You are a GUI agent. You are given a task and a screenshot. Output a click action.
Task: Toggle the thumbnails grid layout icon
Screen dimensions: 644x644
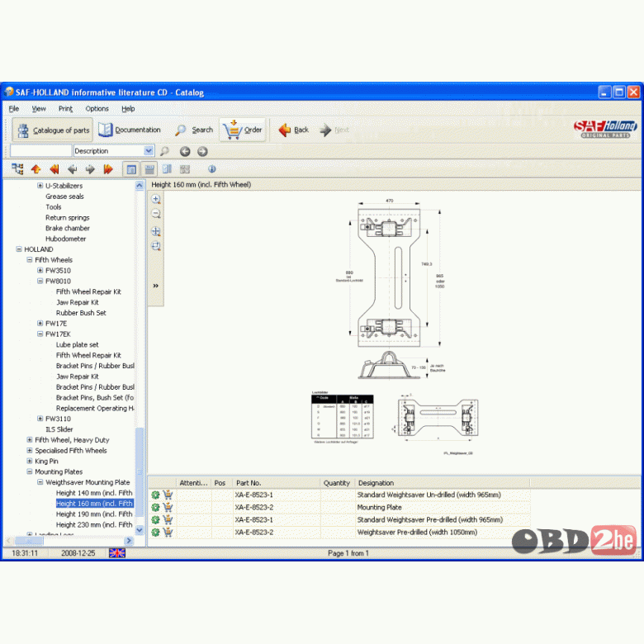coord(185,168)
